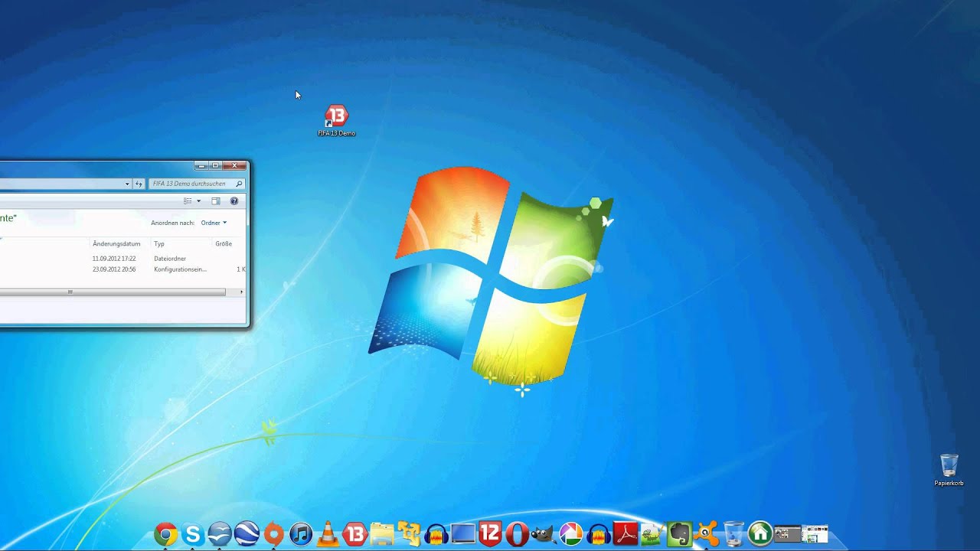Open the plain yellow folder dock icon
980x551 pixels.
[x=382, y=533]
